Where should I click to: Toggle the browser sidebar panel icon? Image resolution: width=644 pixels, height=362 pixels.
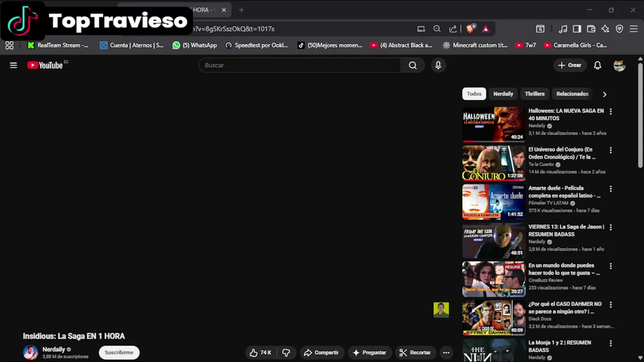pos(577,29)
